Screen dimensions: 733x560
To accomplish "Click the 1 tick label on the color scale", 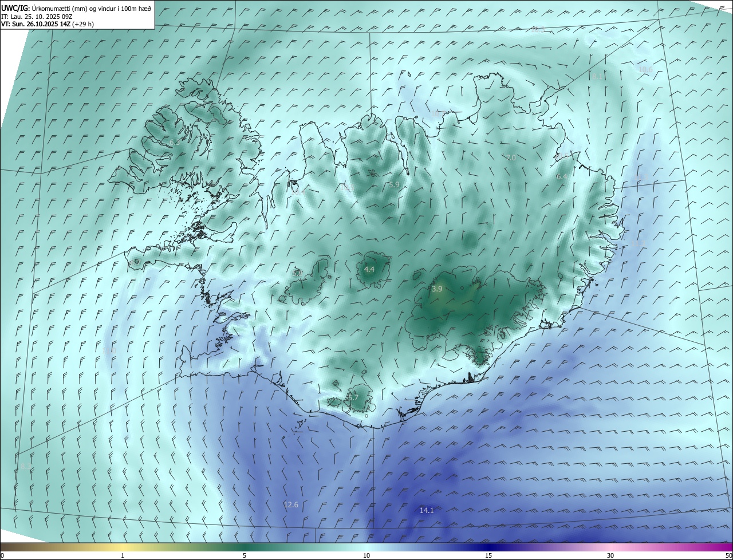I will (x=123, y=555).
